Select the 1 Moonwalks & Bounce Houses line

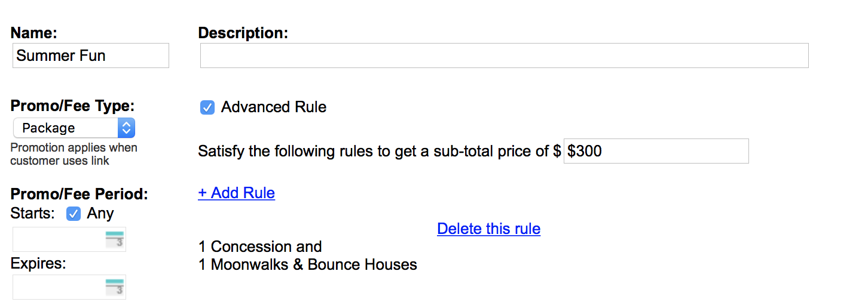[308, 264]
